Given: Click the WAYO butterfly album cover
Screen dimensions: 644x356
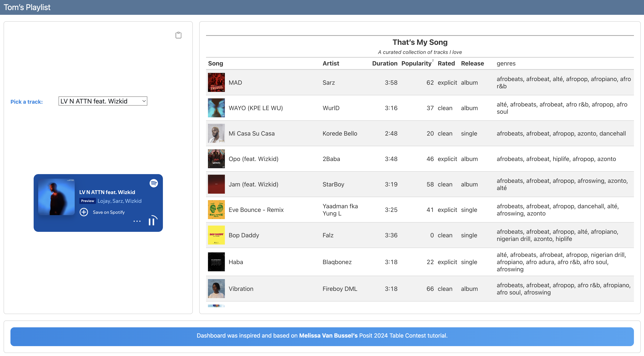Looking at the screenshot, I should 216,108.
